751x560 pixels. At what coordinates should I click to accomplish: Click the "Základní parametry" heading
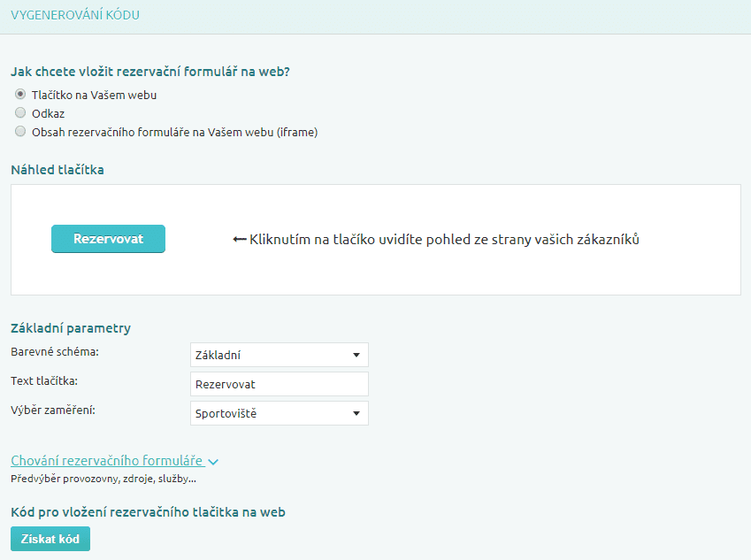(71, 328)
